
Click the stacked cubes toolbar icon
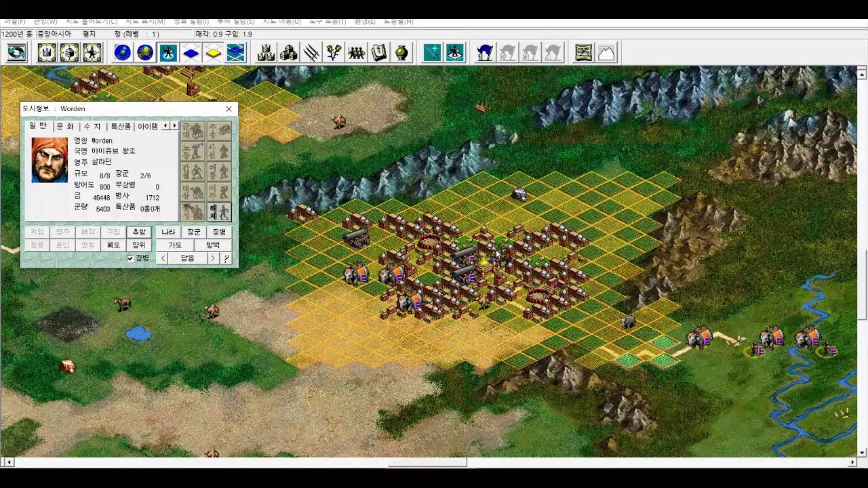point(289,52)
